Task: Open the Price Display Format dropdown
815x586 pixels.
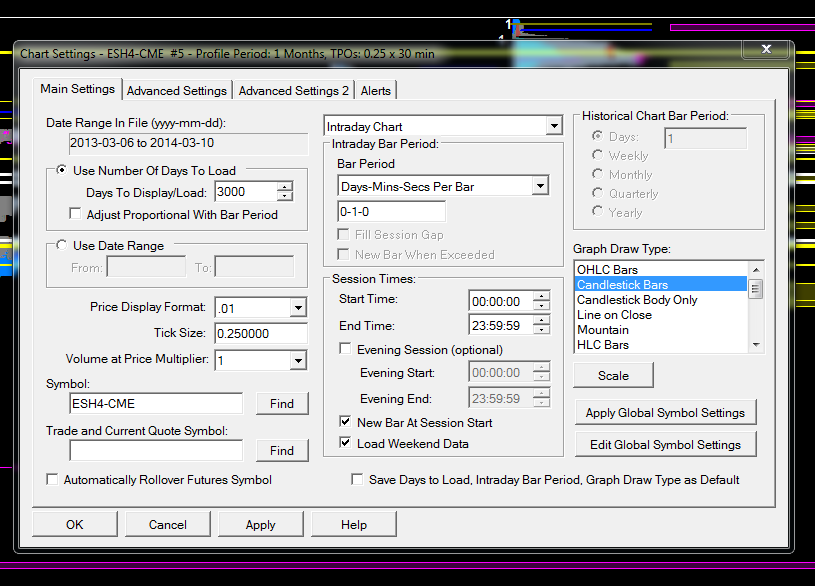Action: point(298,308)
